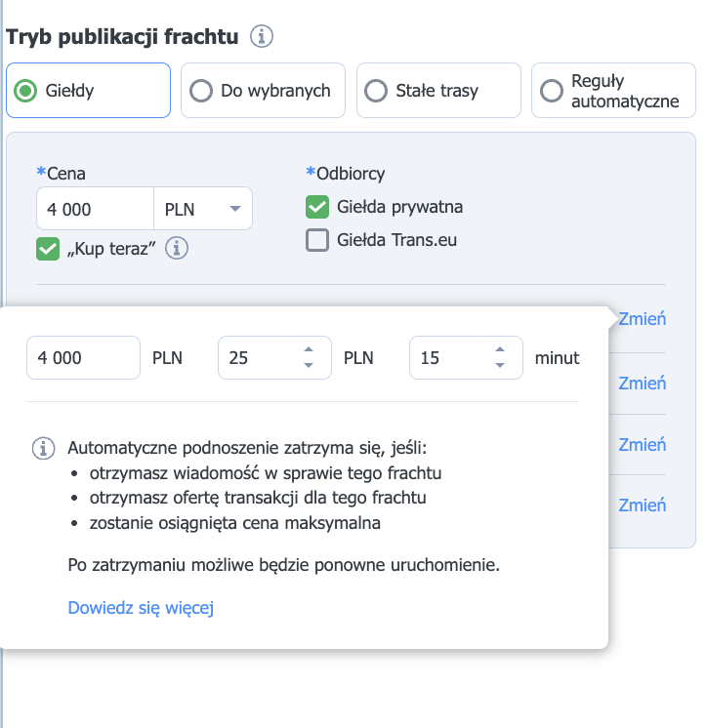Click "otrzymasz wiadomość w sprawie tego frachtu"
707x728 pixels.
tap(266, 473)
